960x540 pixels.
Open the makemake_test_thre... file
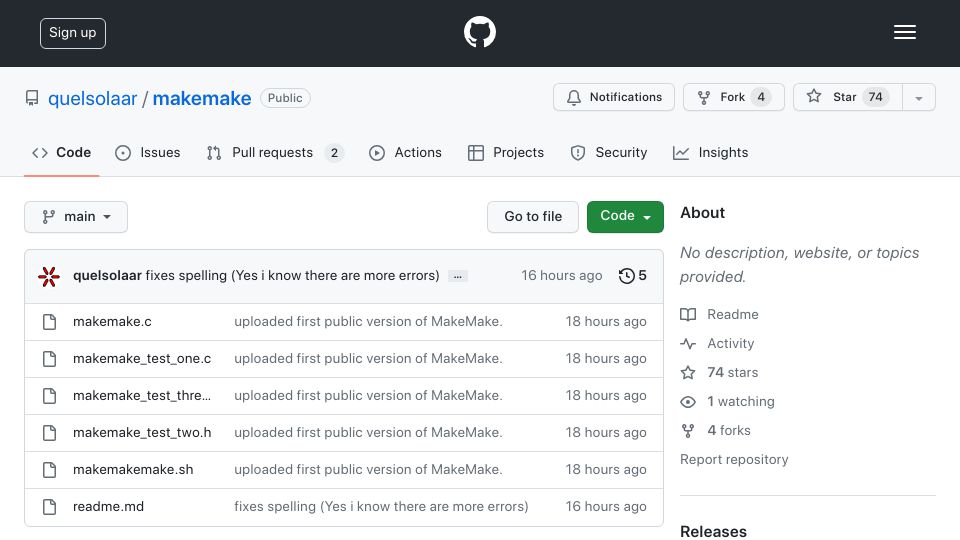[x=142, y=396]
